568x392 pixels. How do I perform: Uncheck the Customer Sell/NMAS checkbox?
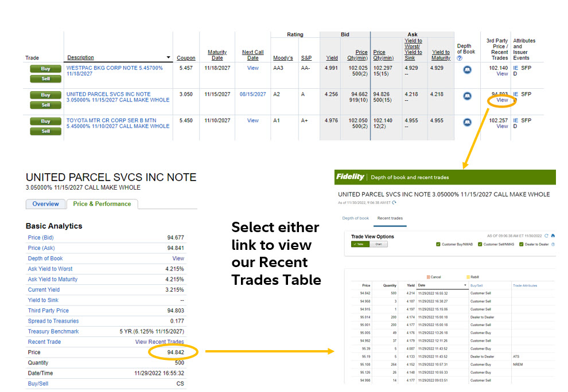tap(480, 245)
